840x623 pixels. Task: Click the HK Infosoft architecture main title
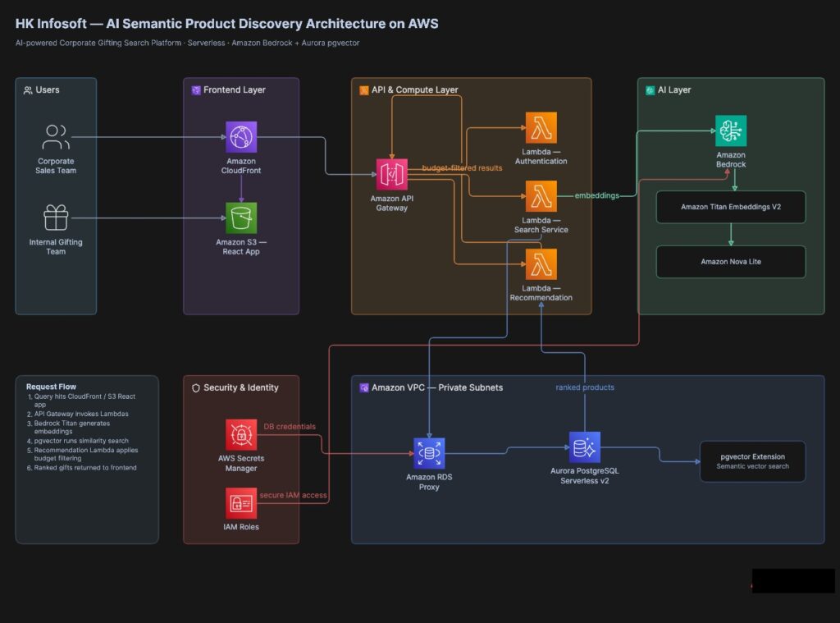click(x=226, y=24)
